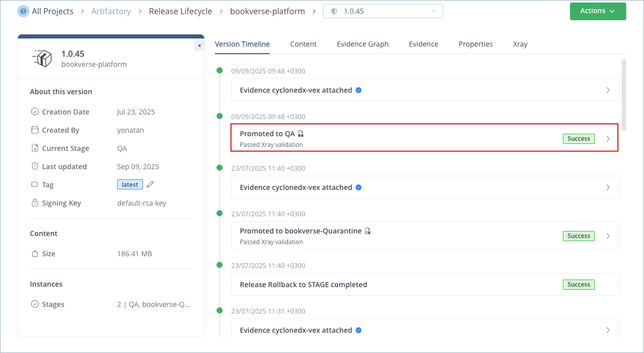Click timestamp '23/07/2025 11:31 +0300'
This screenshot has width=644, height=353.
point(268,311)
